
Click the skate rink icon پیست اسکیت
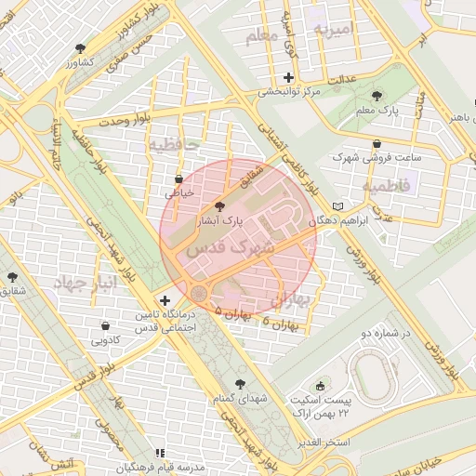point(320,386)
